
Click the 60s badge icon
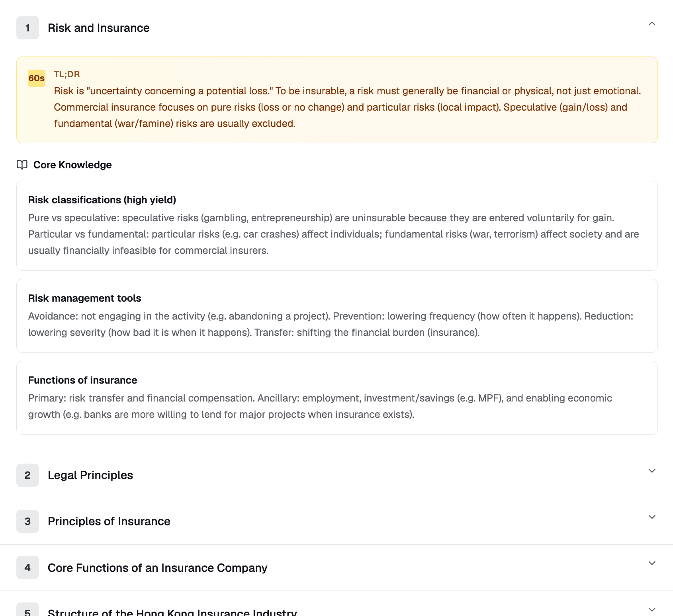point(36,78)
